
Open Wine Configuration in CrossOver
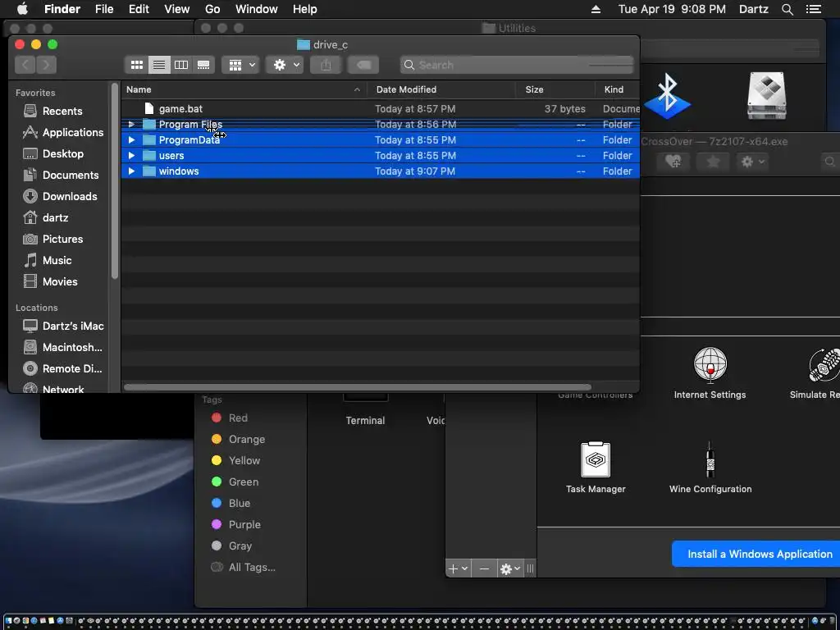(710, 467)
